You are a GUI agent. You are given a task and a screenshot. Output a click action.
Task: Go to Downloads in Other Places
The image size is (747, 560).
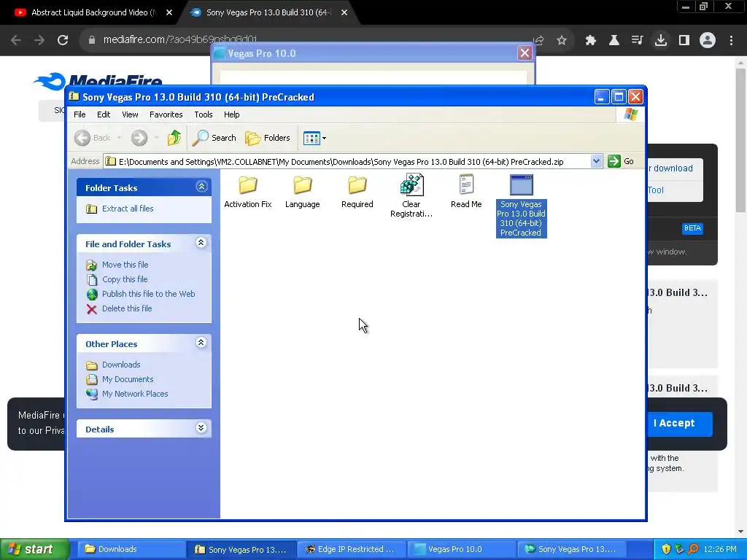(113, 365)
